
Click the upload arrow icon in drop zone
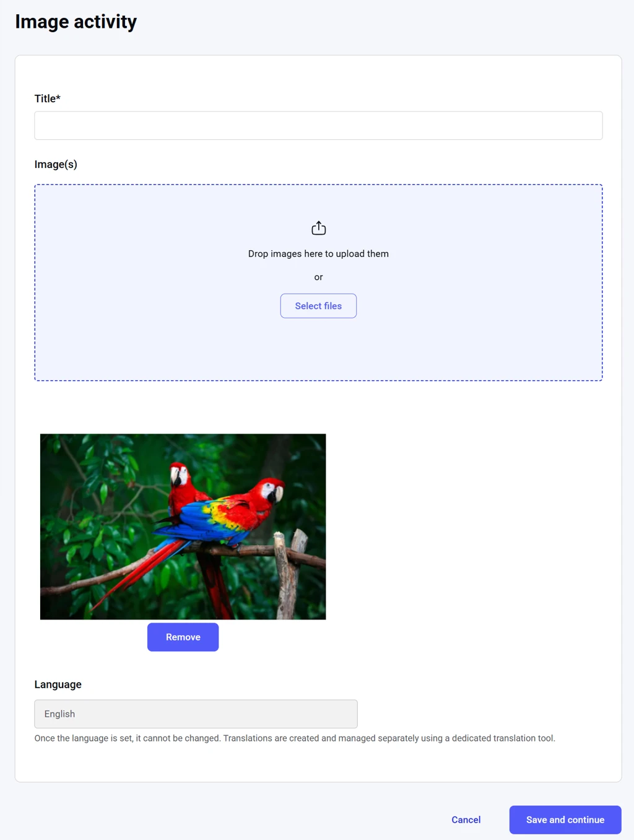tap(318, 228)
